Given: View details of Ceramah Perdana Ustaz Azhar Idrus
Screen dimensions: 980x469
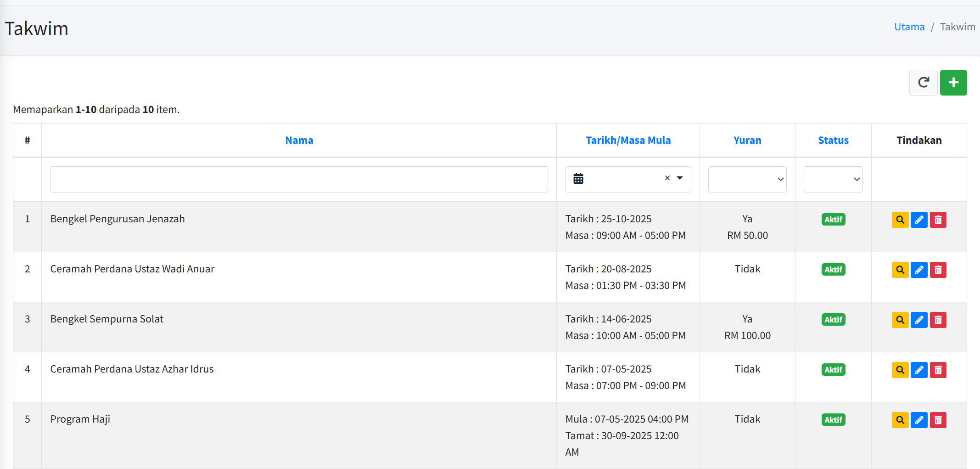Looking at the screenshot, I should coord(900,370).
